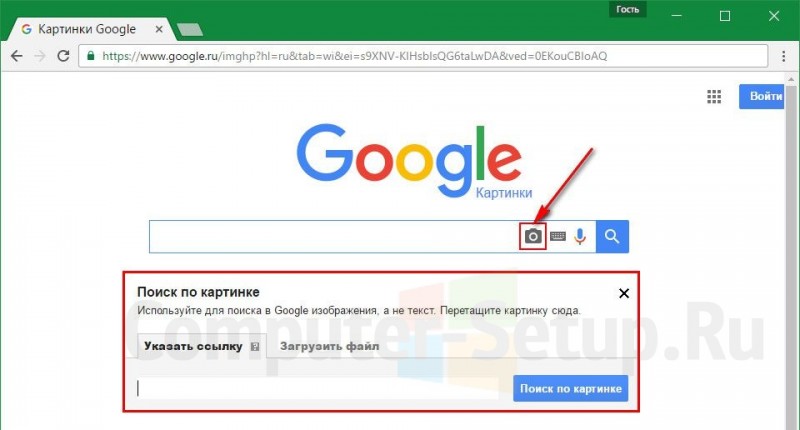This screenshot has width=800, height=430.
Task: Click the Поиск по картинке button
Action: coord(570,389)
